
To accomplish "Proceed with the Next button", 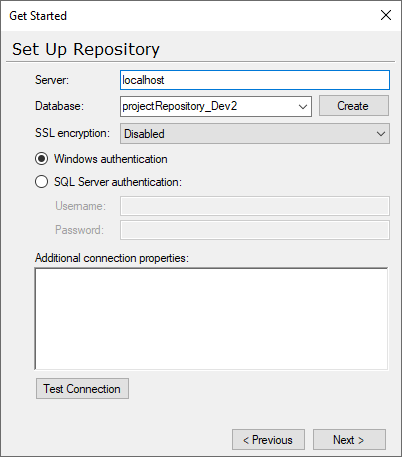I will [x=349, y=440].
